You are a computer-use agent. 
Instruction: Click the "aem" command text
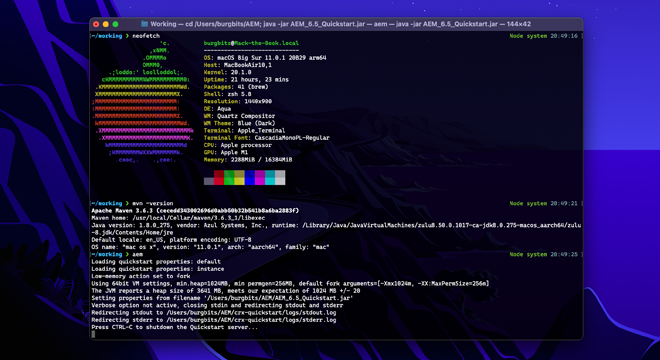138,254
